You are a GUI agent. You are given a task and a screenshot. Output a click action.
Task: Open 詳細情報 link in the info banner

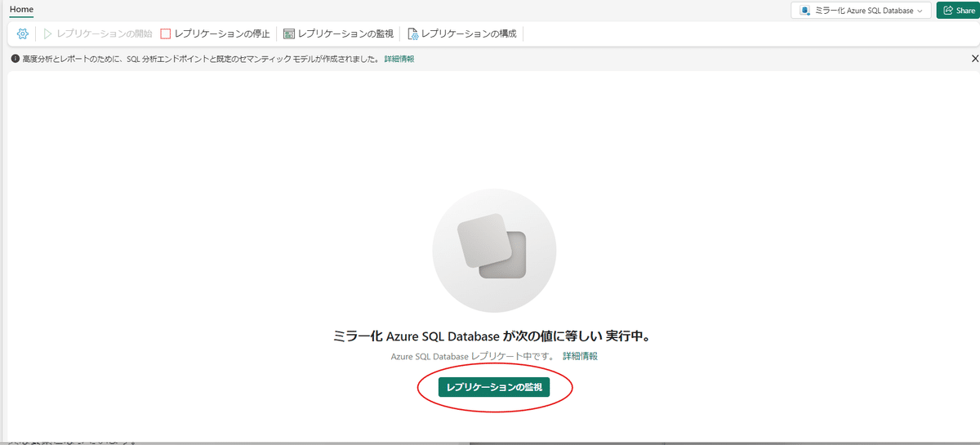point(399,59)
